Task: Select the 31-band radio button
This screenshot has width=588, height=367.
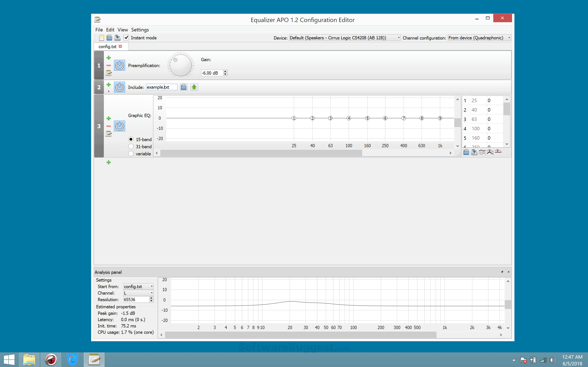Action: tap(131, 146)
